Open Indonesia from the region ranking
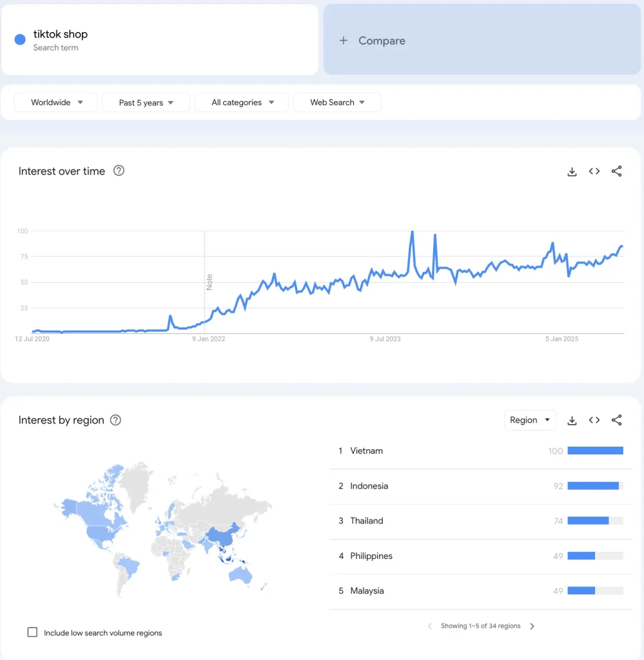The height and width of the screenshot is (660, 644). point(369,486)
